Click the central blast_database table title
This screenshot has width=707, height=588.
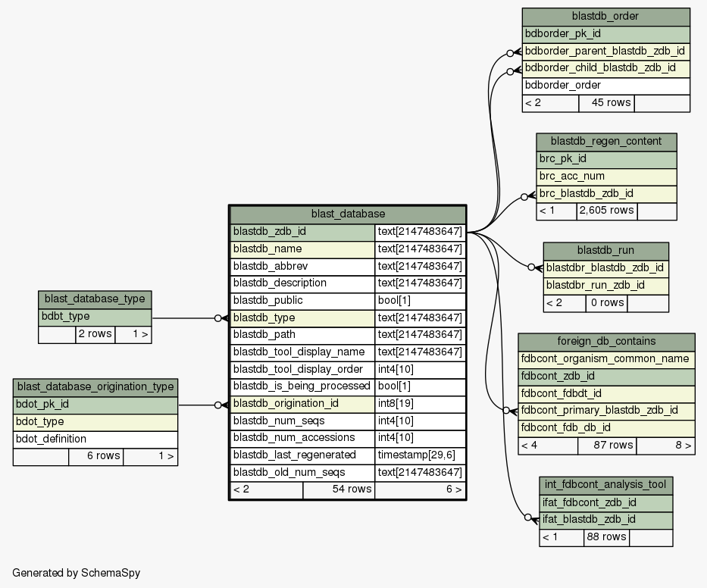348,214
